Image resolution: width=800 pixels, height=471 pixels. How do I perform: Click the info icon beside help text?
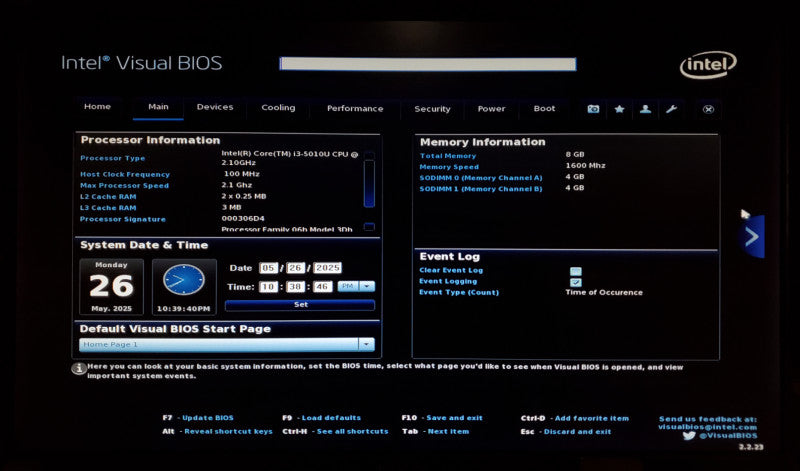pyautogui.click(x=79, y=368)
